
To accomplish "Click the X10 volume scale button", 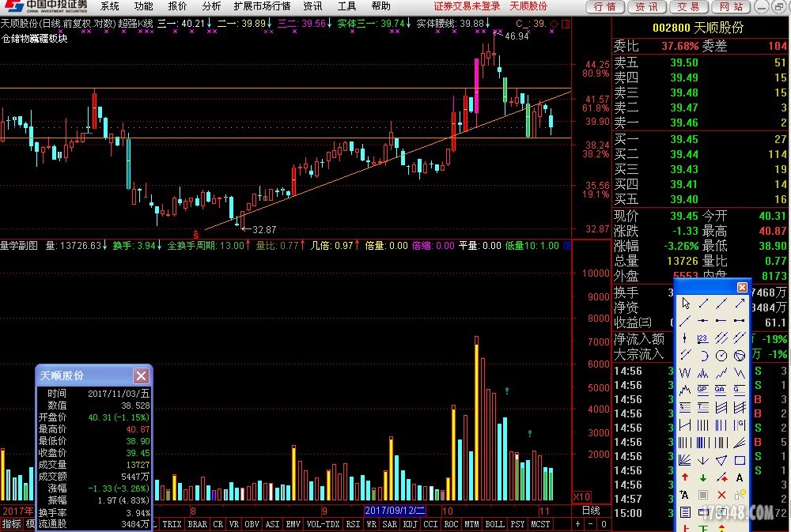I will pos(581,496).
